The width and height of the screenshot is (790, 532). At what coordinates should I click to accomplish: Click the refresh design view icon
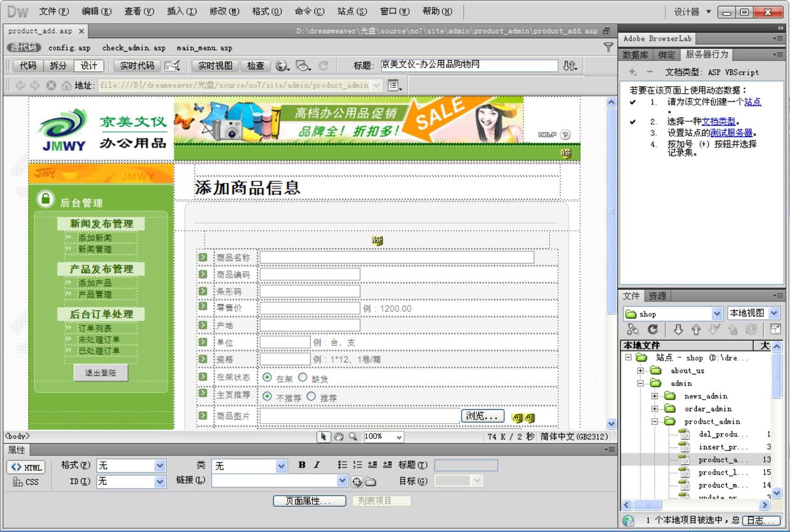(324, 65)
